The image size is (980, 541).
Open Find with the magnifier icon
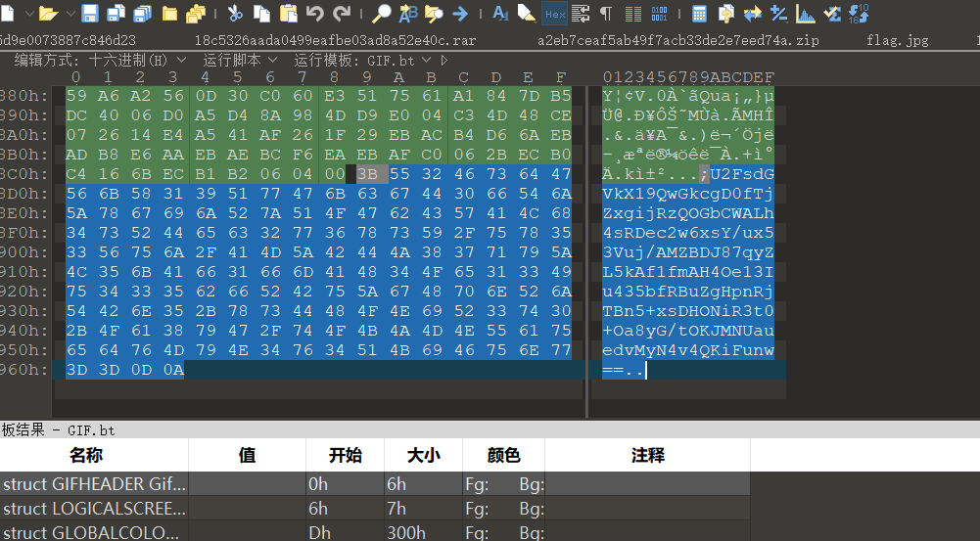(x=382, y=14)
